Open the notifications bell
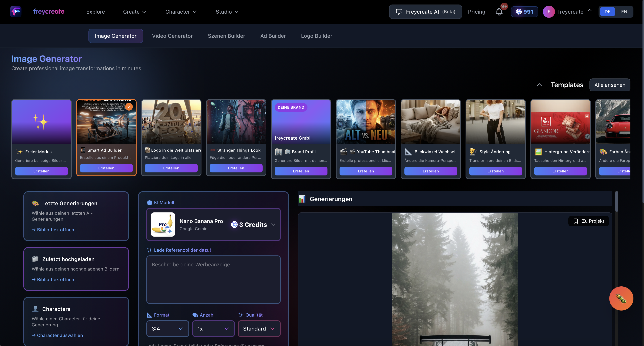The image size is (644, 346). 499,12
